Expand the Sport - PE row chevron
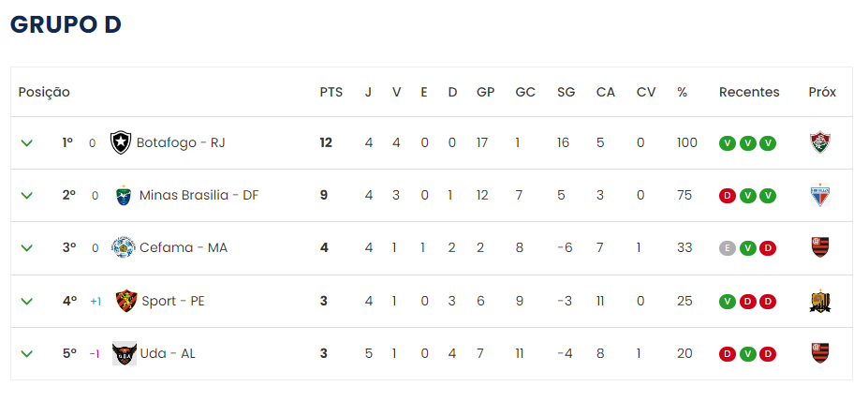This screenshot has width=868, height=416. pyautogui.click(x=26, y=302)
